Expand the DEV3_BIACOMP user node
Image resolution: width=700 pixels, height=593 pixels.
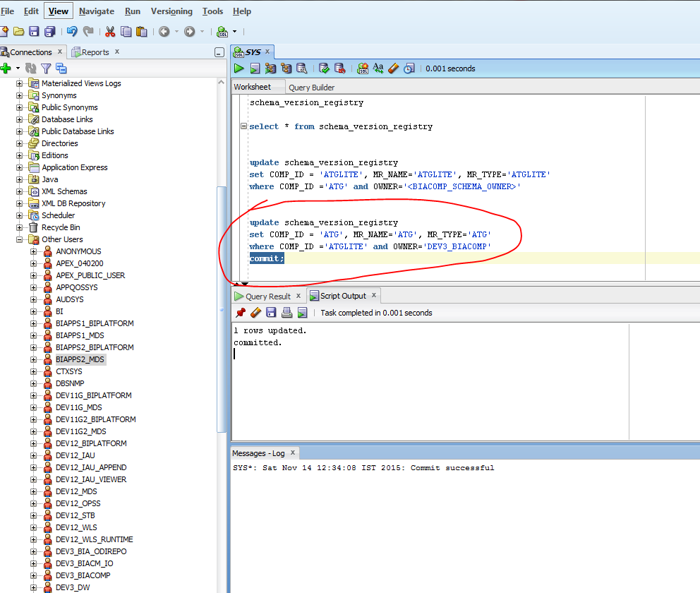(x=33, y=575)
